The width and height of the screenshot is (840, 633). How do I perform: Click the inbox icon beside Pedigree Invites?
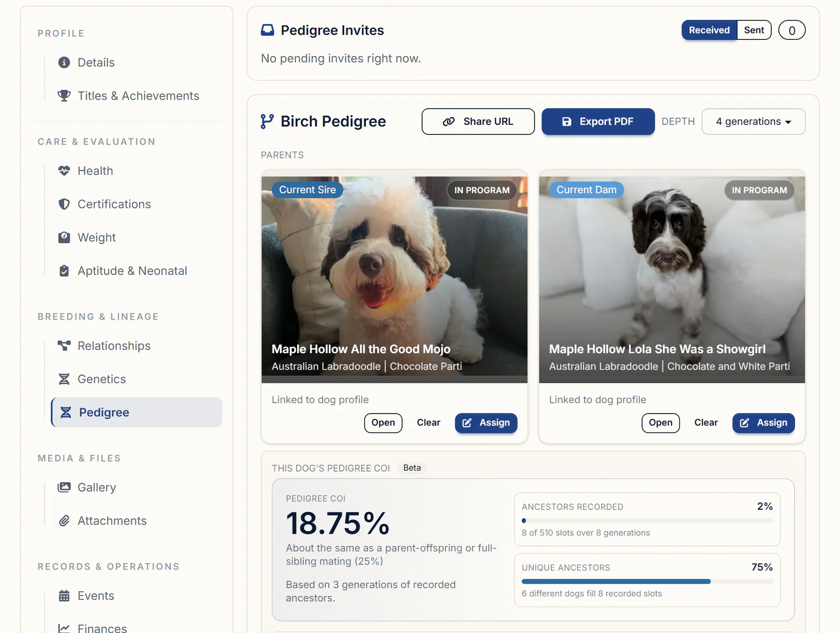(x=268, y=30)
